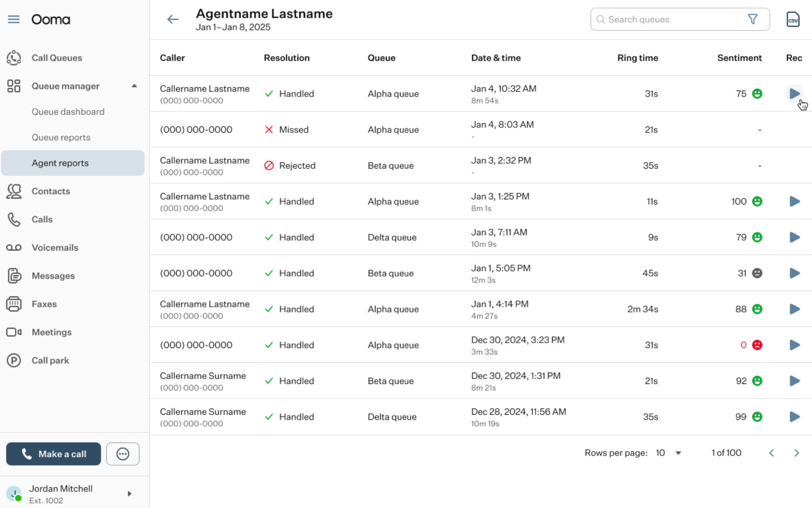Open the Call park section
The height and width of the screenshot is (508, 812).
pyautogui.click(x=50, y=360)
